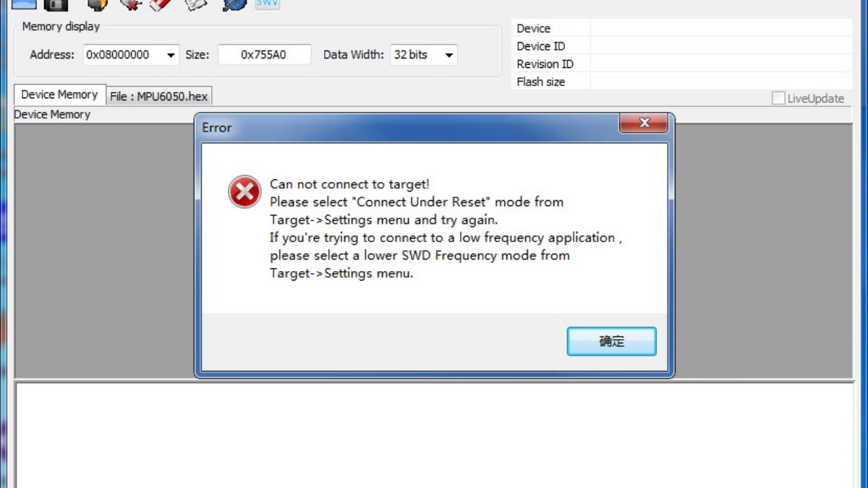Click the Open file toolbar icon
The width and height of the screenshot is (868, 488).
[23, 4]
